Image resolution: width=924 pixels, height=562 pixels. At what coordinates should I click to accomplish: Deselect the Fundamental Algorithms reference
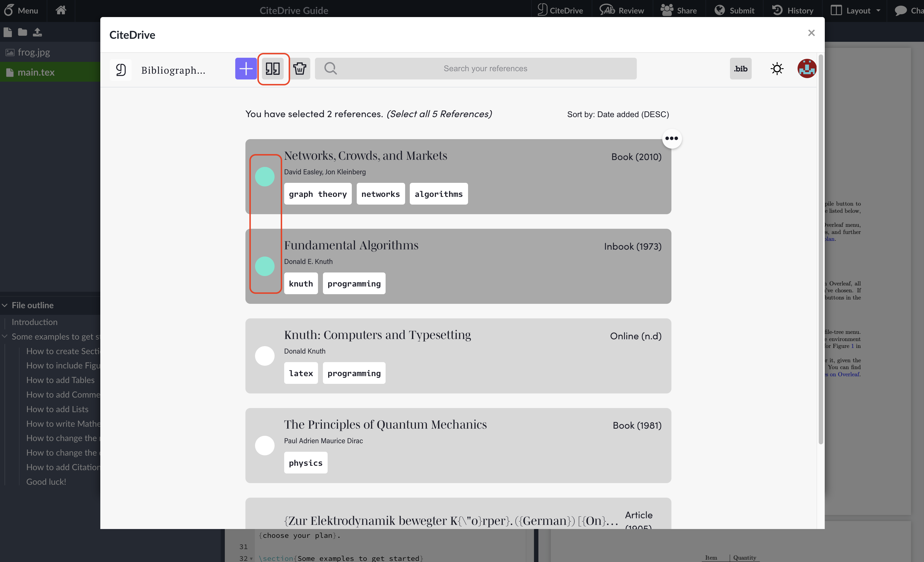point(265,266)
